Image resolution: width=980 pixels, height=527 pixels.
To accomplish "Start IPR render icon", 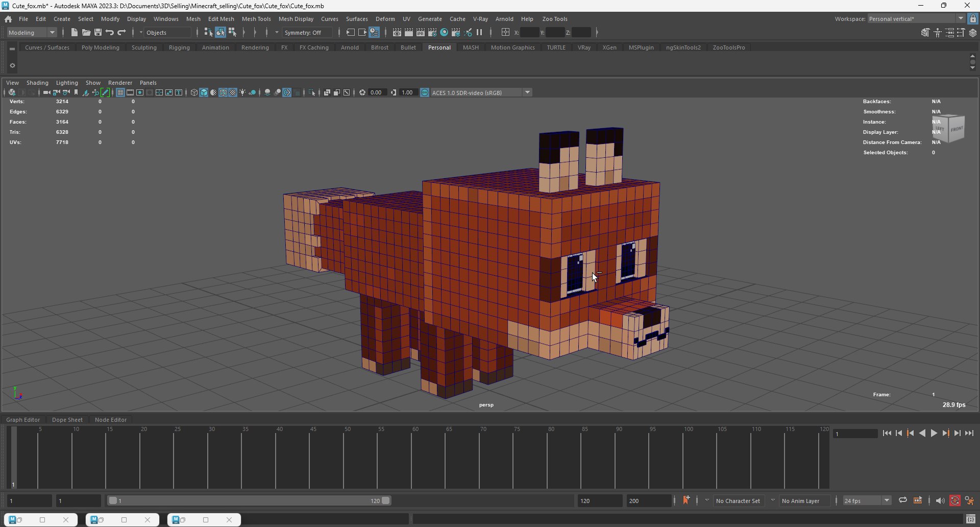I will tap(421, 32).
